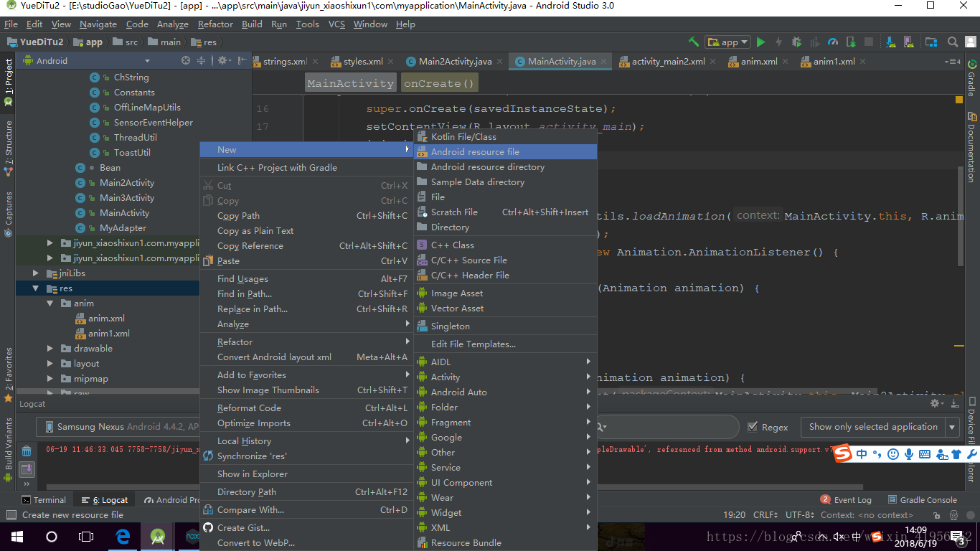Open Project panel settings gear icon
The width and height of the screenshot is (980, 551).
pyautogui.click(x=222, y=61)
